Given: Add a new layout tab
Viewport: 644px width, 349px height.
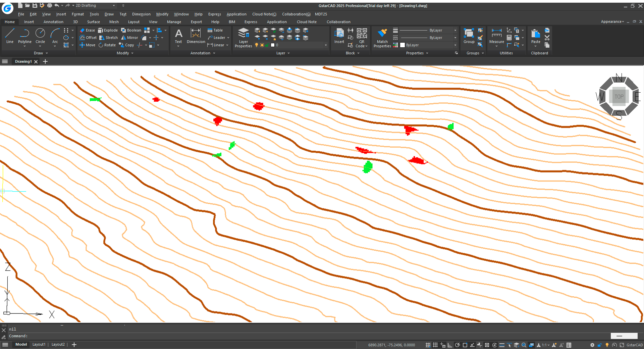Looking at the screenshot, I should click(74, 345).
